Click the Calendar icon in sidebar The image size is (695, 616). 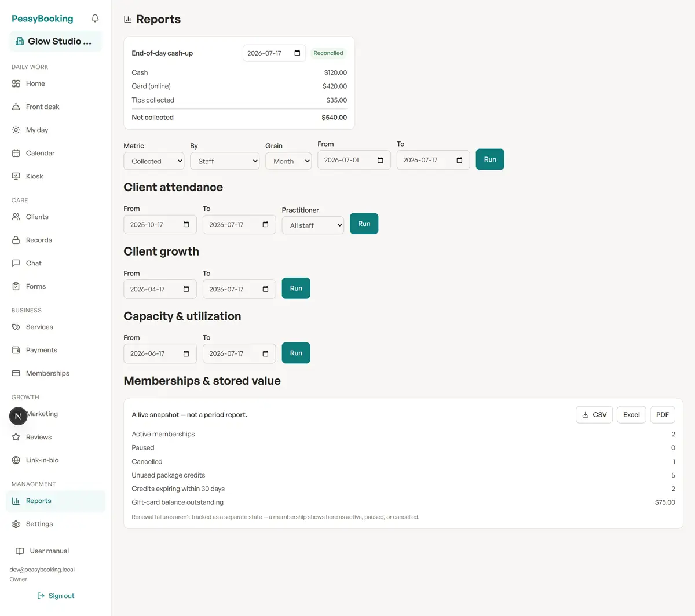(16, 153)
